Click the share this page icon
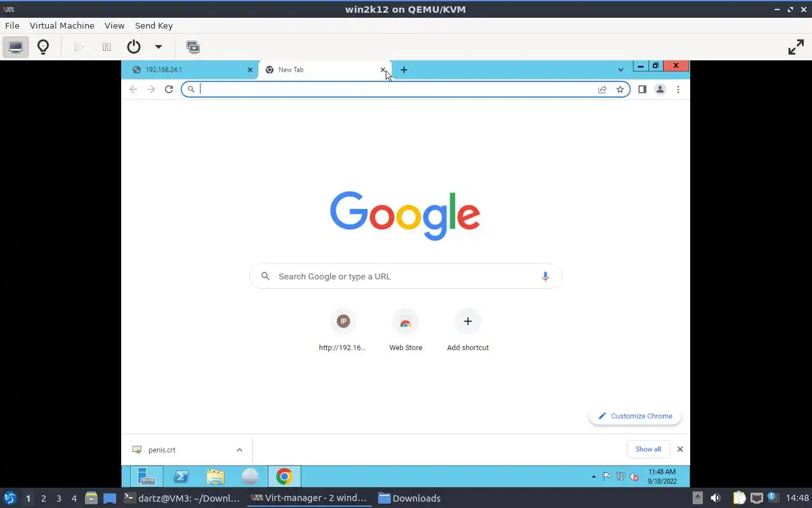Image resolution: width=812 pixels, height=508 pixels. coord(602,90)
